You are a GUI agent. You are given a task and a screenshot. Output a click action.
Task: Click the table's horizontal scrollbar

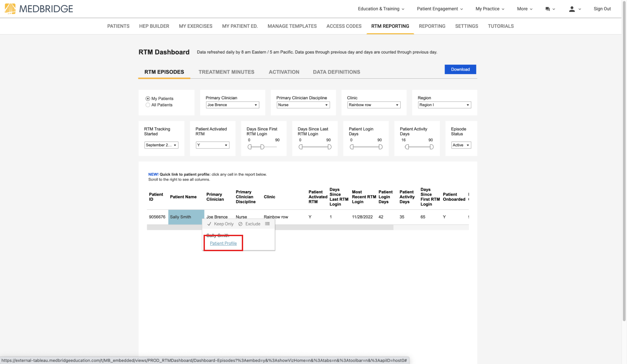pyautogui.click(x=270, y=227)
